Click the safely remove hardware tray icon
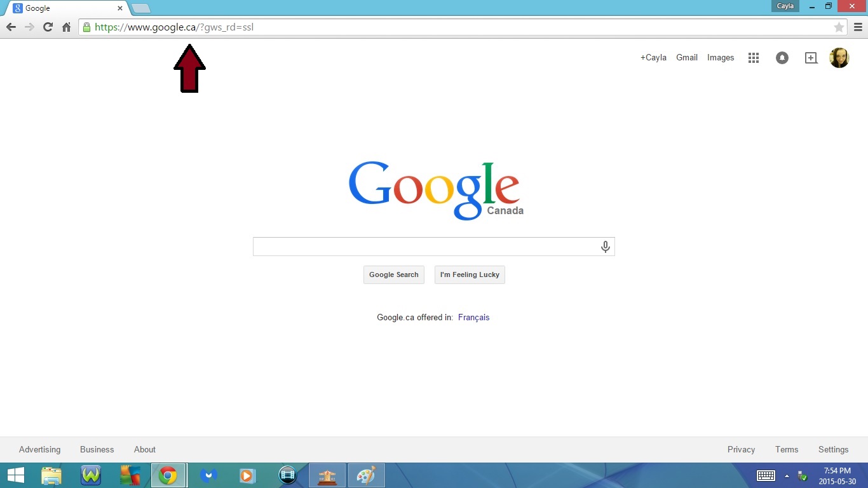 click(803, 476)
